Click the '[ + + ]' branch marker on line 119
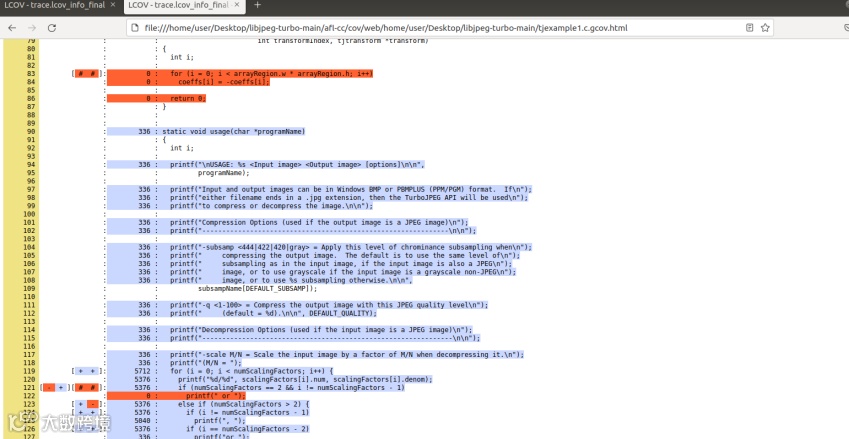Screen dimensions: 849x439 tap(87, 371)
